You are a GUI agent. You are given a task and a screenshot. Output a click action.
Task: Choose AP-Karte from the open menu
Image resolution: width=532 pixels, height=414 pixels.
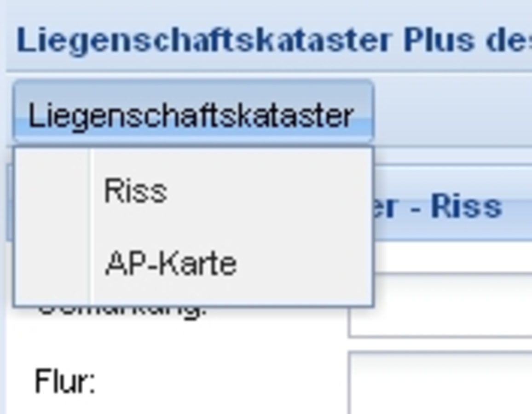pos(171,264)
